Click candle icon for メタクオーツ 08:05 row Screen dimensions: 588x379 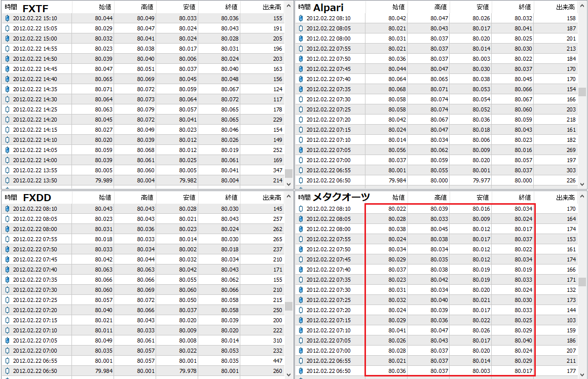click(x=301, y=218)
